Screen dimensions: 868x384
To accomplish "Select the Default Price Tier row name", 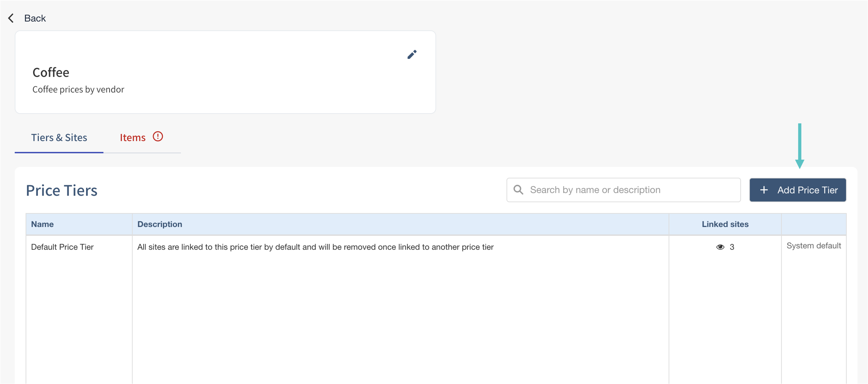I will pyautogui.click(x=62, y=247).
